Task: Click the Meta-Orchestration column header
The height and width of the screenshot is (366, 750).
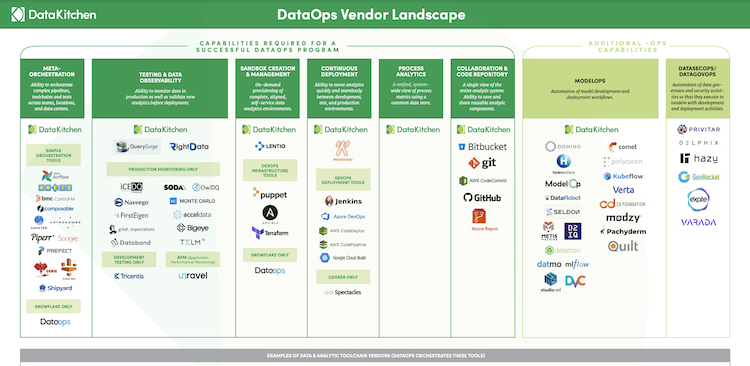Action: point(52,89)
